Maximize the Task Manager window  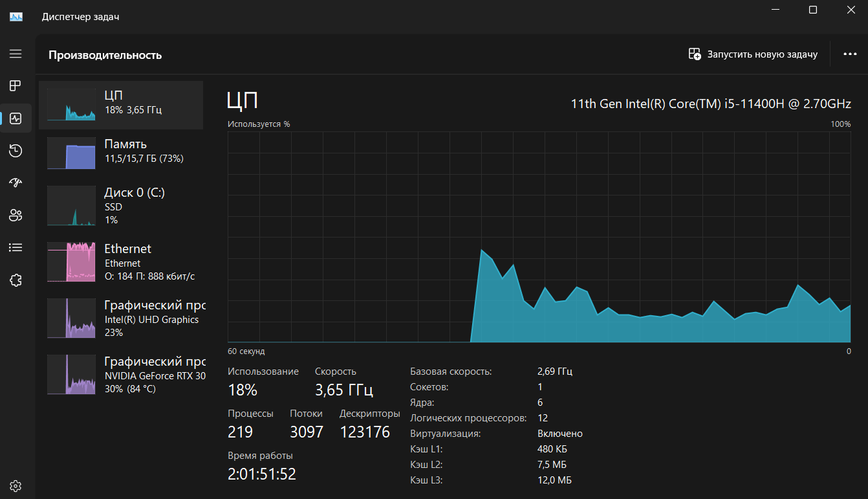click(x=813, y=10)
